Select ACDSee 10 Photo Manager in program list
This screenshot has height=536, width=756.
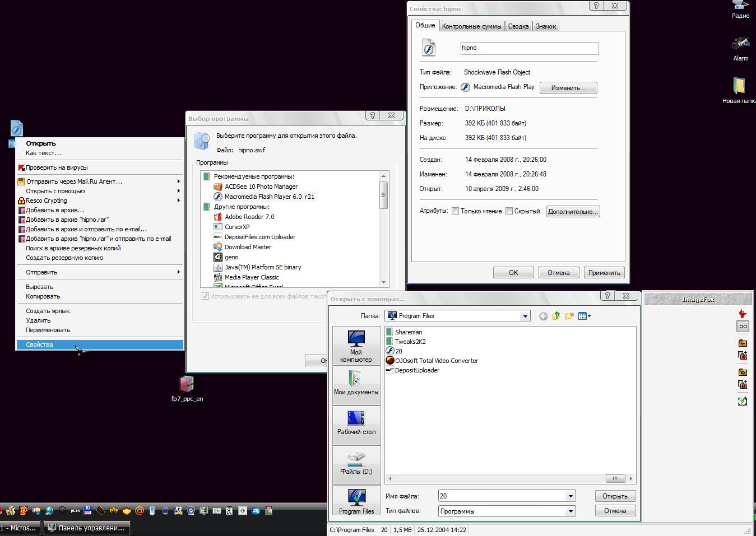261,187
